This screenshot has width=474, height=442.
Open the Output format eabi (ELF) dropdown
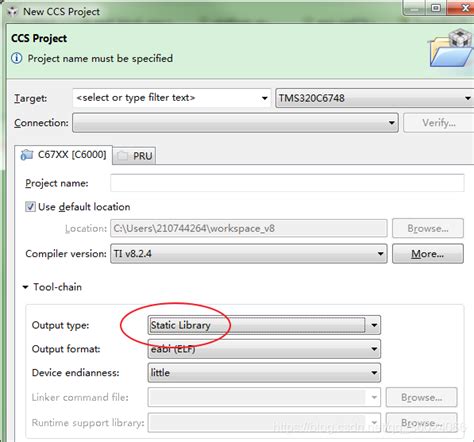[x=374, y=349]
